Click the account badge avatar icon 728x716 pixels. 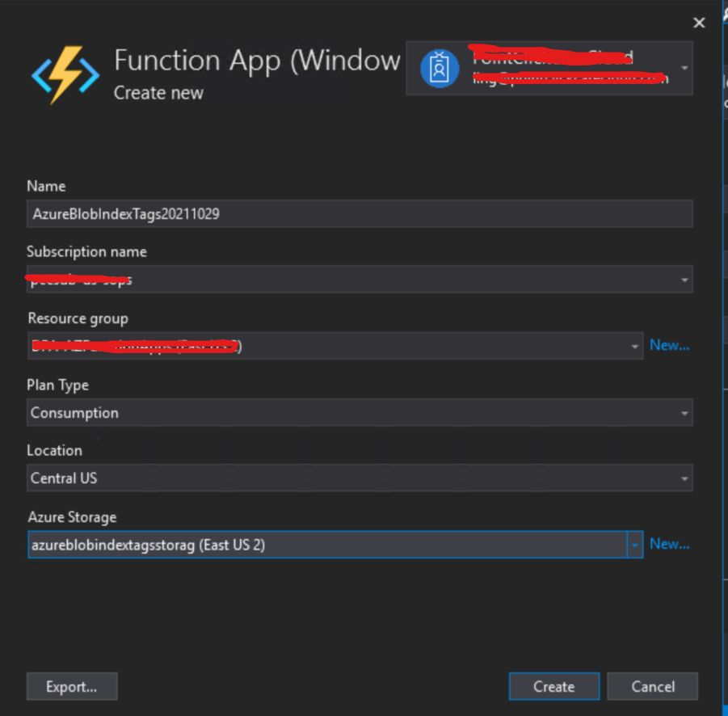(x=440, y=69)
